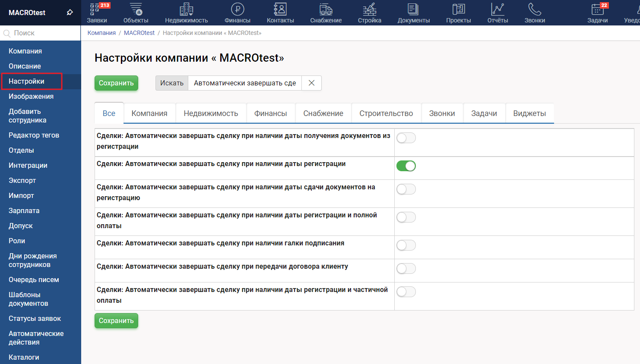Image resolution: width=640 pixels, height=364 pixels.
Task: Open the Задачи calendar icon
Action: point(598,9)
